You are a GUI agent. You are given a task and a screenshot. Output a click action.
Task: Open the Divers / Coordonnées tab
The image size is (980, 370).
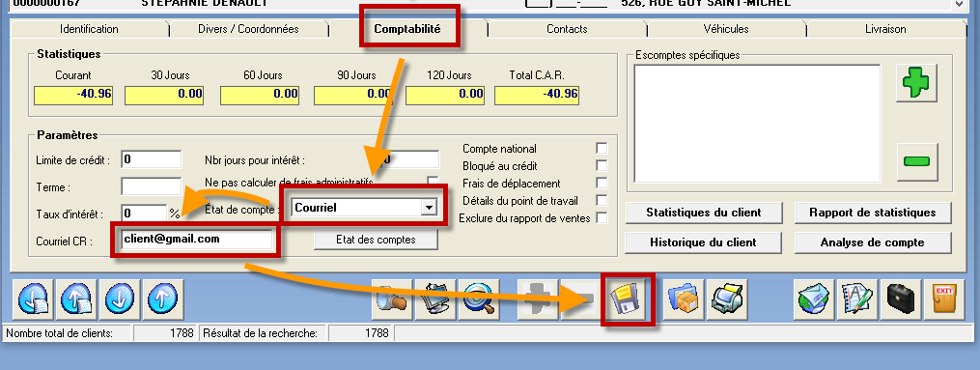tap(248, 29)
